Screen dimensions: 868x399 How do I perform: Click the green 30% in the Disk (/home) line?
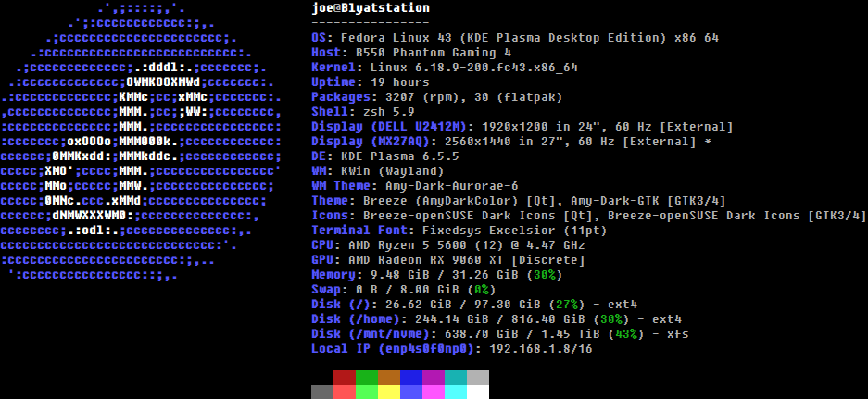tap(610, 319)
